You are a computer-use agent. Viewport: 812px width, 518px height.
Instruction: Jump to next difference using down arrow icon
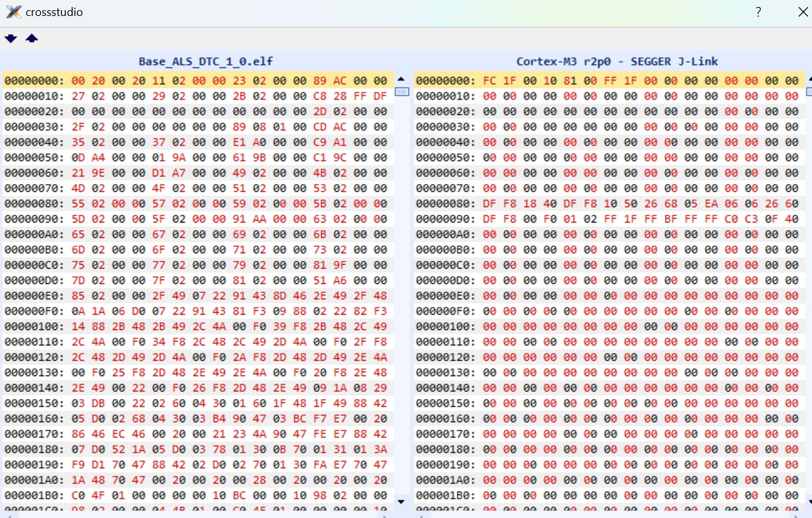click(x=10, y=38)
